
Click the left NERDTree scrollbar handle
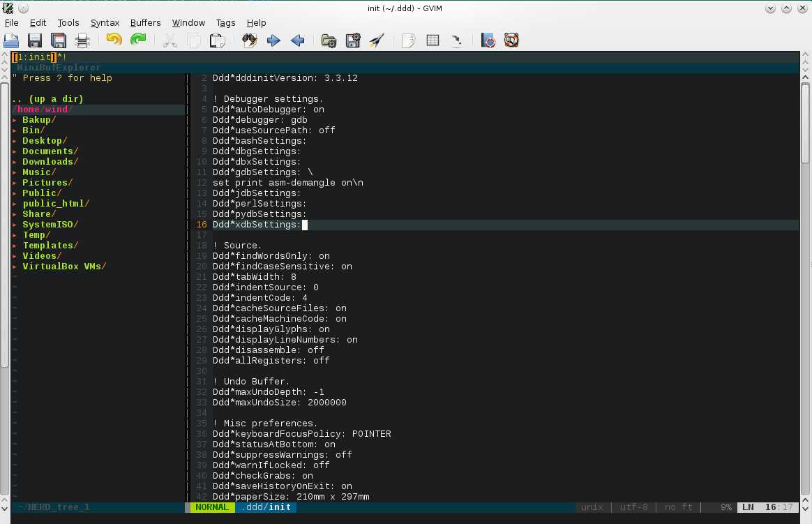[x=4, y=224]
